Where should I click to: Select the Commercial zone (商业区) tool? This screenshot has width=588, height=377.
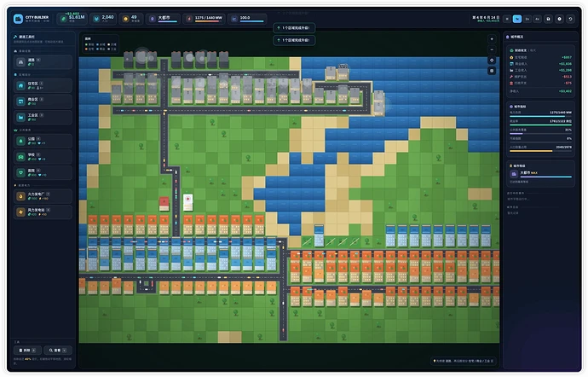tap(43, 101)
